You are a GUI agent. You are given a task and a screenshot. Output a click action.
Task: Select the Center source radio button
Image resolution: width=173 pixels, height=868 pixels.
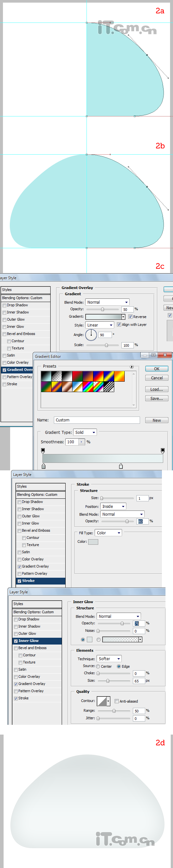(98, 666)
